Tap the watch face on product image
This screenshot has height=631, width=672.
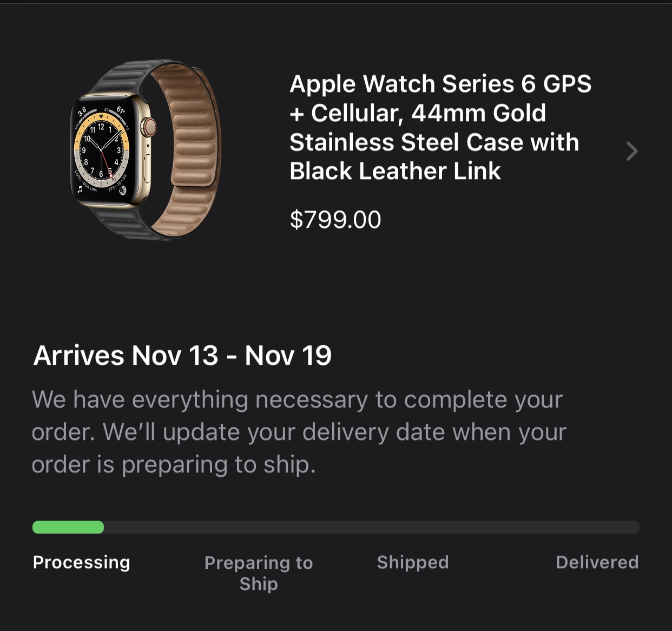click(x=102, y=151)
